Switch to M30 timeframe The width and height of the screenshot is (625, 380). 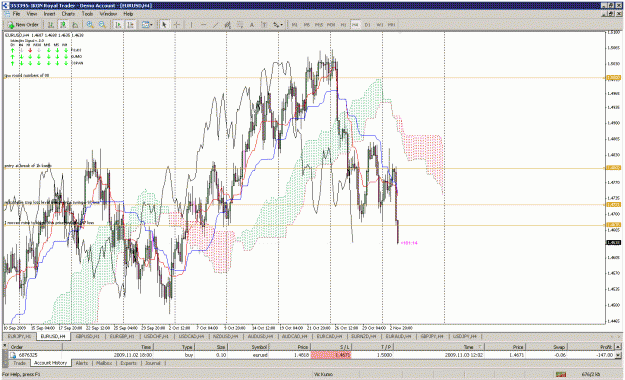point(331,25)
